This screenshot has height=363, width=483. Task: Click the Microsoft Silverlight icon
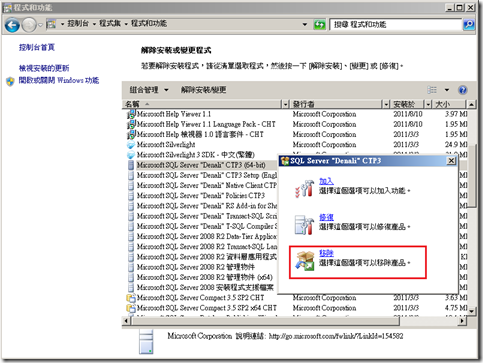tap(131, 145)
